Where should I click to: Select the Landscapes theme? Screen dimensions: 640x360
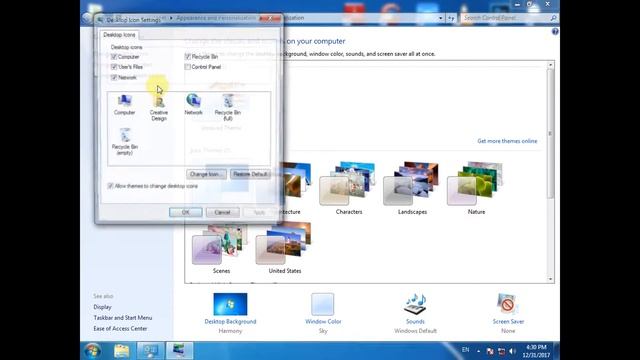[x=412, y=189]
